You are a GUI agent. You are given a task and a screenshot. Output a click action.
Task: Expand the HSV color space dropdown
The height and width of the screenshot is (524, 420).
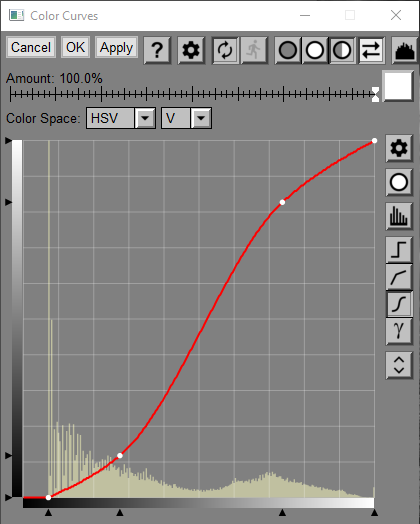121,118
